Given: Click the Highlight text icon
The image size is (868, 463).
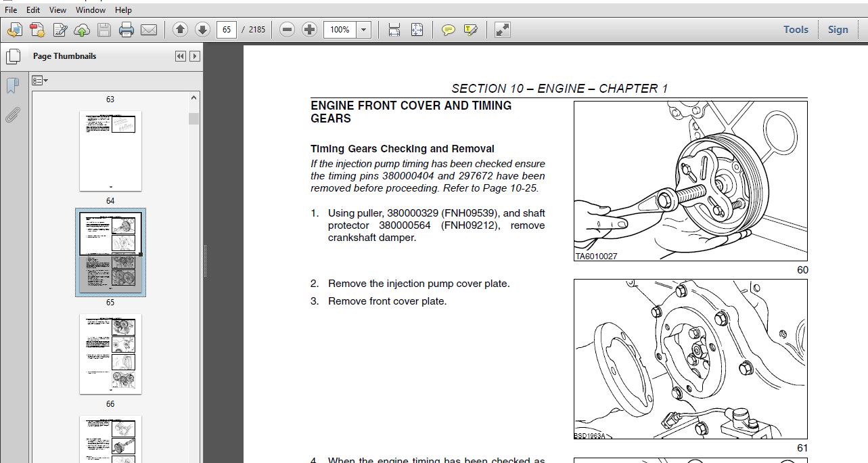Looking at the screenshot, I should click(471, 30).
